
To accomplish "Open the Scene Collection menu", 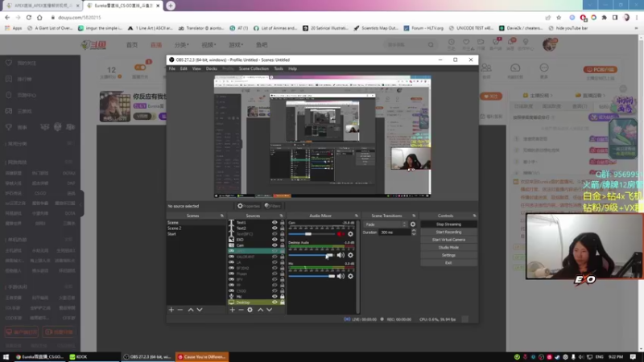I will pos(254,68).
